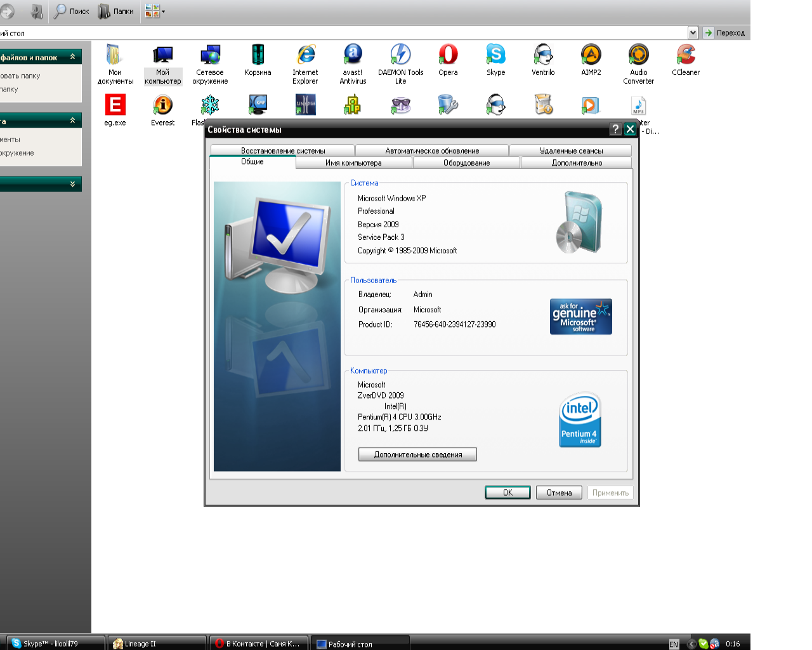Switch to Имя компьютера tab
This screenshot has height=650, width=812.
(x=353, y=162)
